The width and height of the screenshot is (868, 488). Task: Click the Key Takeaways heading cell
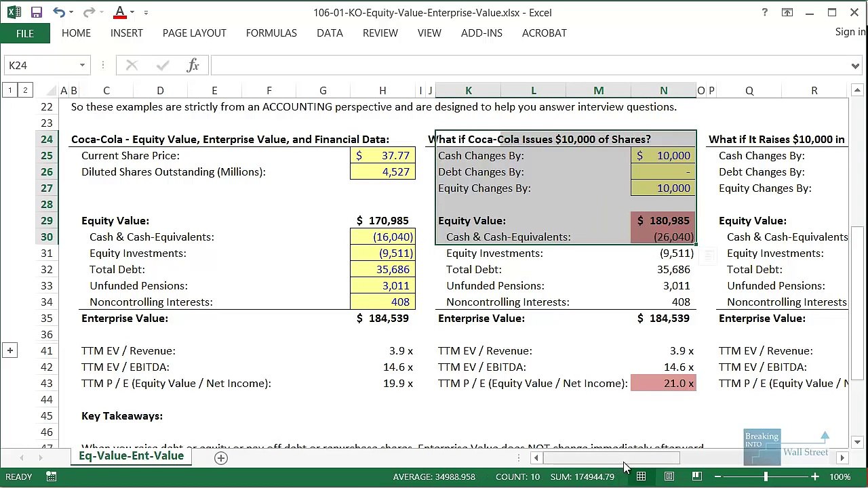[x=122, y=415]
